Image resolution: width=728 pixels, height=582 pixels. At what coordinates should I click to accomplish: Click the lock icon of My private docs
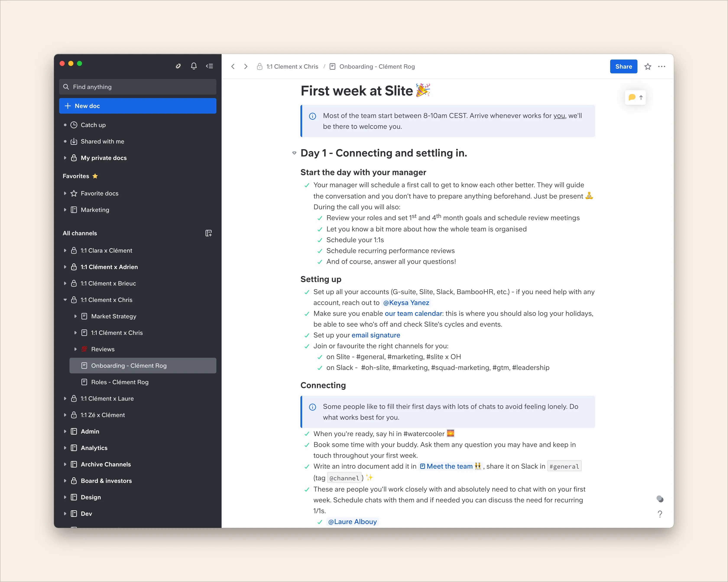pyautogui.click(x=74, y=158)
